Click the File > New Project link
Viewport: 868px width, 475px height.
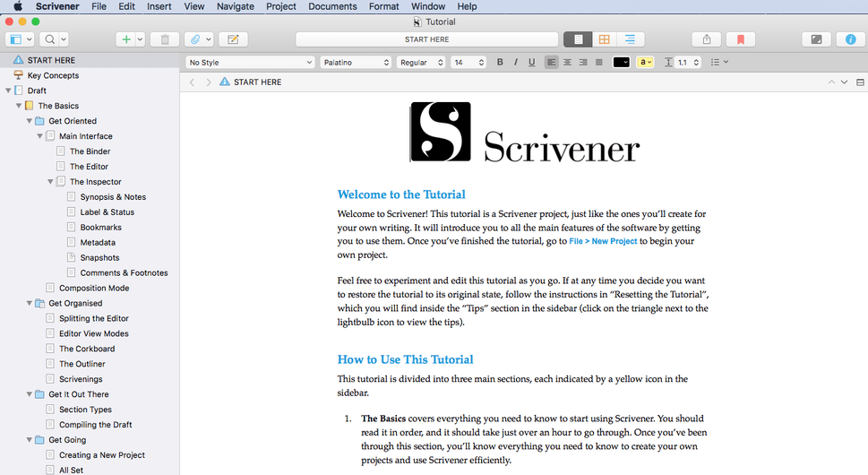[x=603, y=241]
